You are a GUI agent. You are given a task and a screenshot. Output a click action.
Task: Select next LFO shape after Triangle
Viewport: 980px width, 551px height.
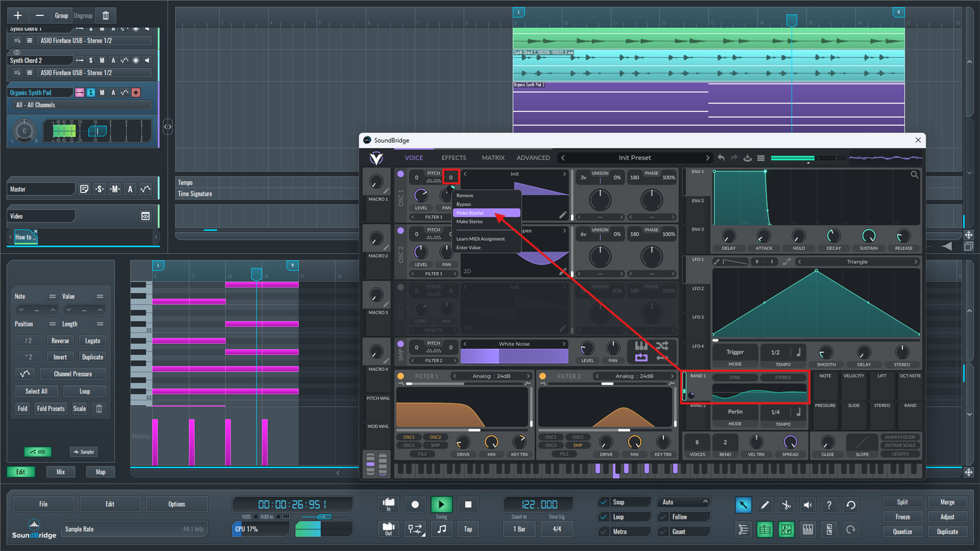click(x=916, y=262)
